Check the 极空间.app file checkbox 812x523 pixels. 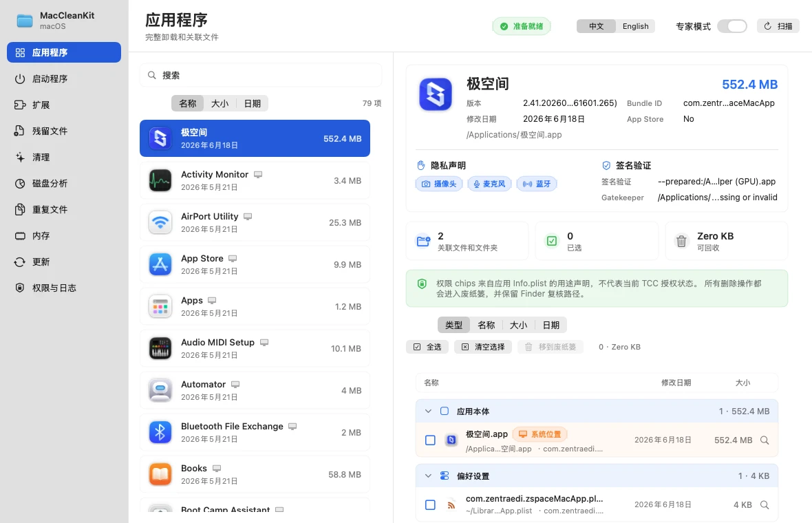click(x=430, y=440)
